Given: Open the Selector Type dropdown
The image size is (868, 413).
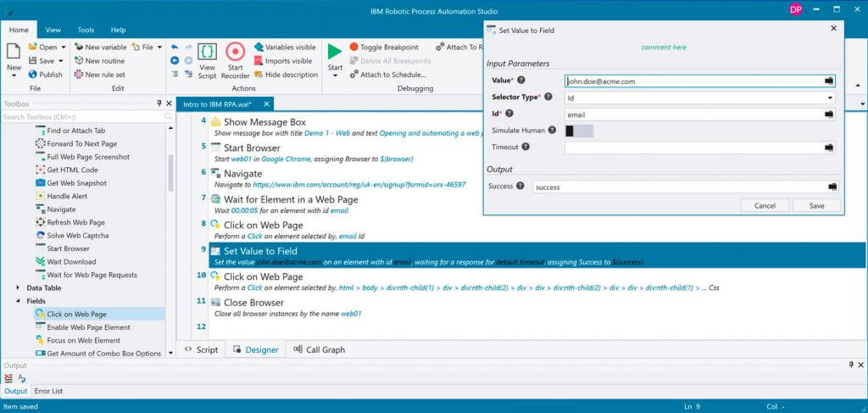Looking at the screenshot, I should coord(831,98).
